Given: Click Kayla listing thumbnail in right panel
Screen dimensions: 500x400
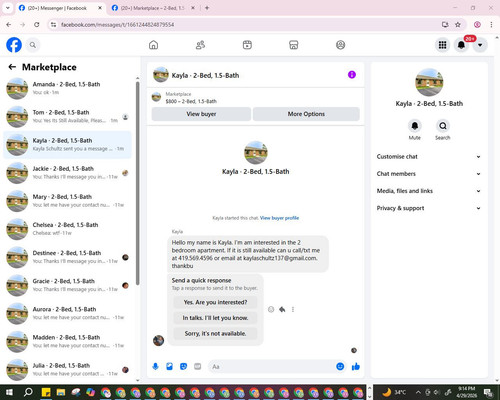Looking at the screenshot, I should [429, 82].
